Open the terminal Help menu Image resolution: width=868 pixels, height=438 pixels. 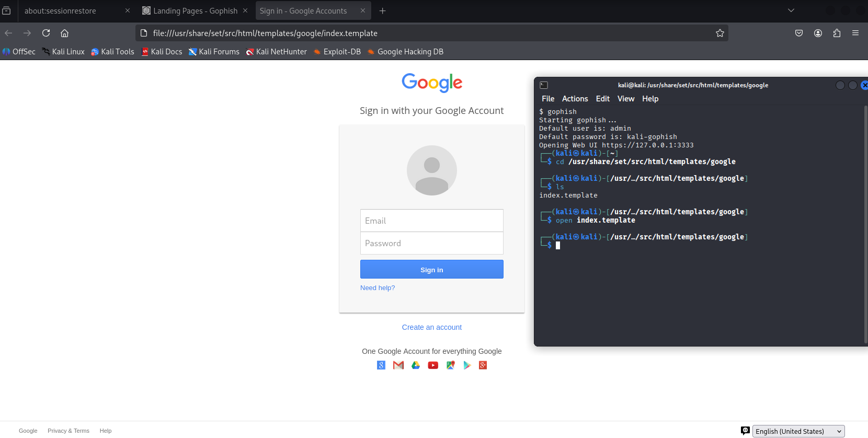(x=650, y=99)
